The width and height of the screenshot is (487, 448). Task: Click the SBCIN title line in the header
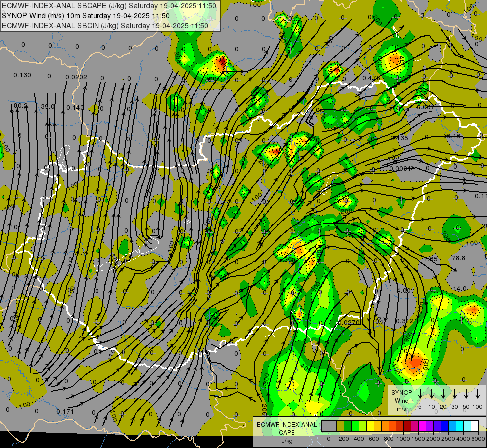[105, 26]
